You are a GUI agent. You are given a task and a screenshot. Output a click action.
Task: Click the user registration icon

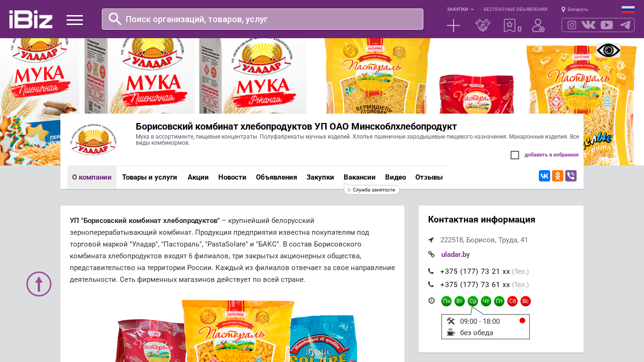click(x=538, y=25)
